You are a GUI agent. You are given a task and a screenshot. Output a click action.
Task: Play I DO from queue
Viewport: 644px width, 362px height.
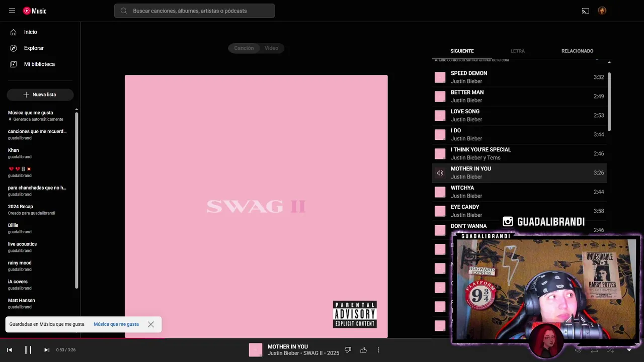click(519, 135)
